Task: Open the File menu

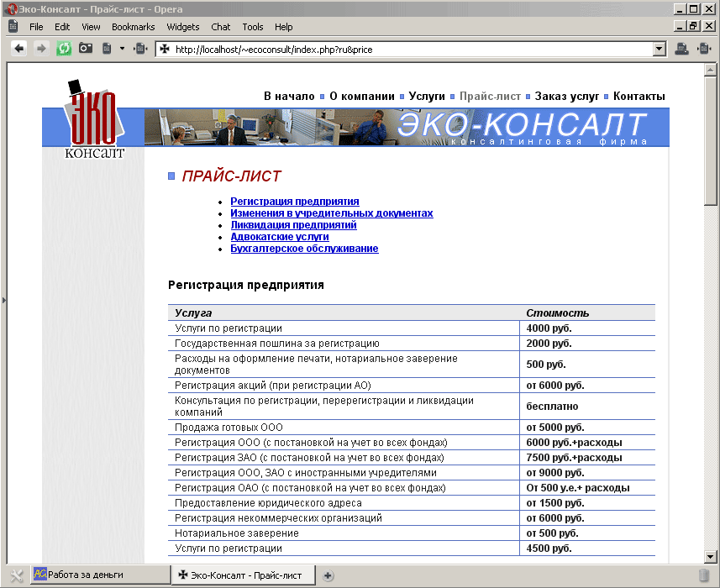Action: pyautogui.click(x=36, y=27)
